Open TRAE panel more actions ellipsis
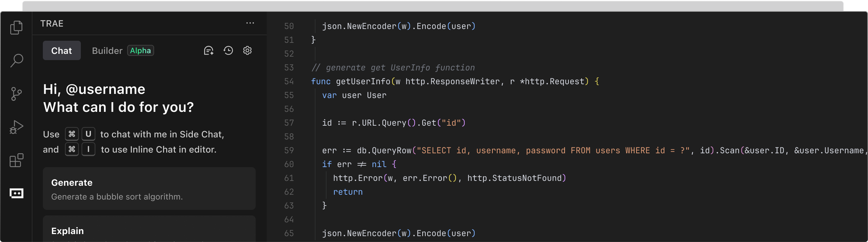868x242 pixels. 250,23
